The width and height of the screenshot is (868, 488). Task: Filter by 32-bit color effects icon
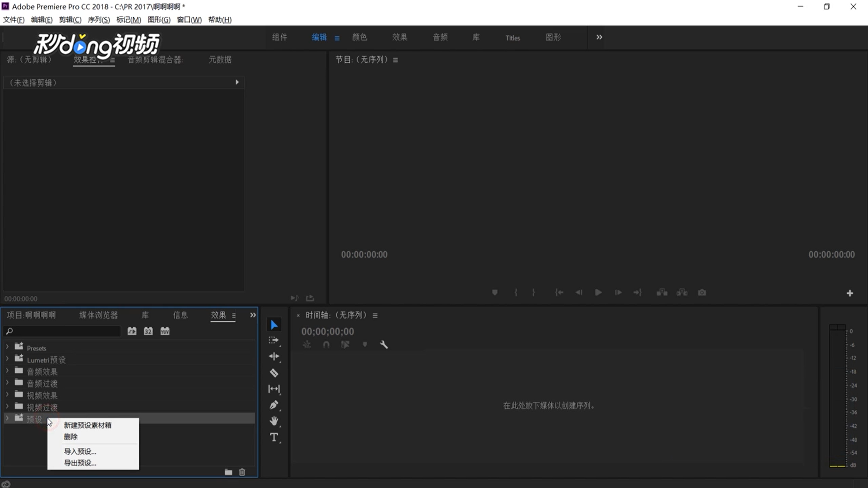[x=148, y=331]
